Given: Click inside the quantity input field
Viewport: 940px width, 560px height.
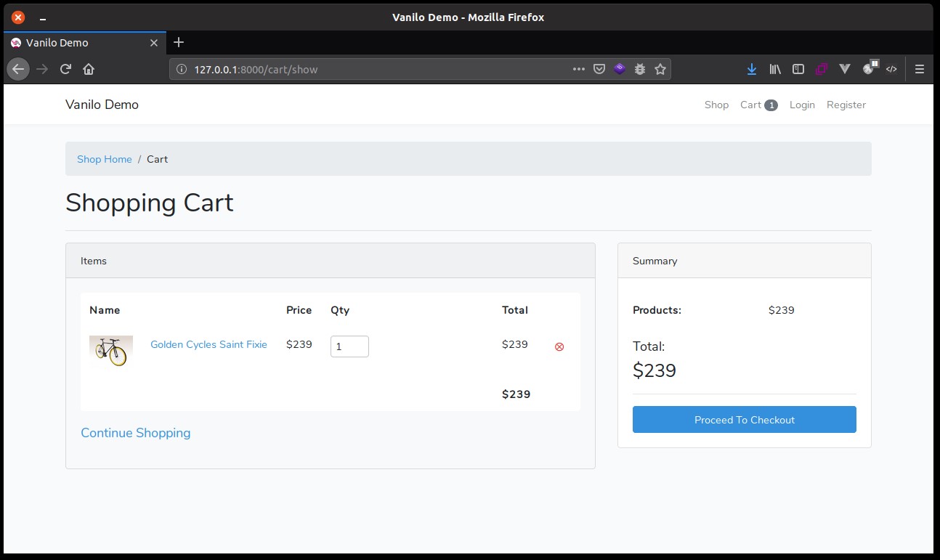Looking at the screenshot, I should pos(349,346).
